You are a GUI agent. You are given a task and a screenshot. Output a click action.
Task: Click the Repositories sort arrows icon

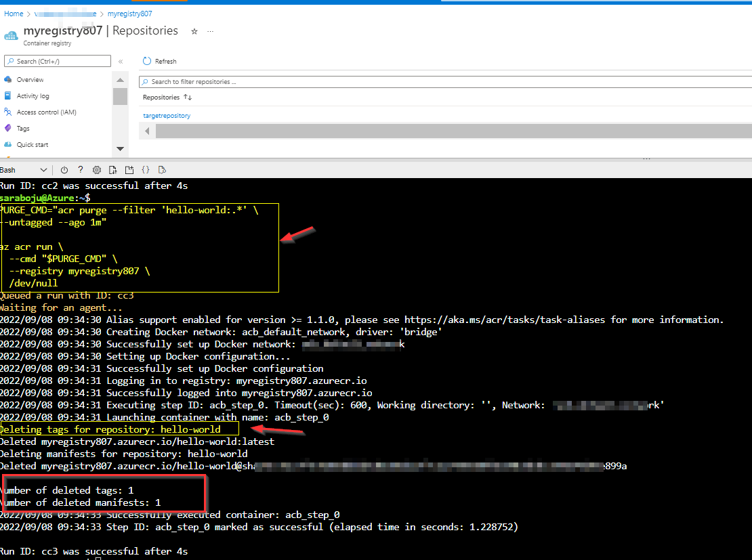pyautogui.click(x=188, y=98)
